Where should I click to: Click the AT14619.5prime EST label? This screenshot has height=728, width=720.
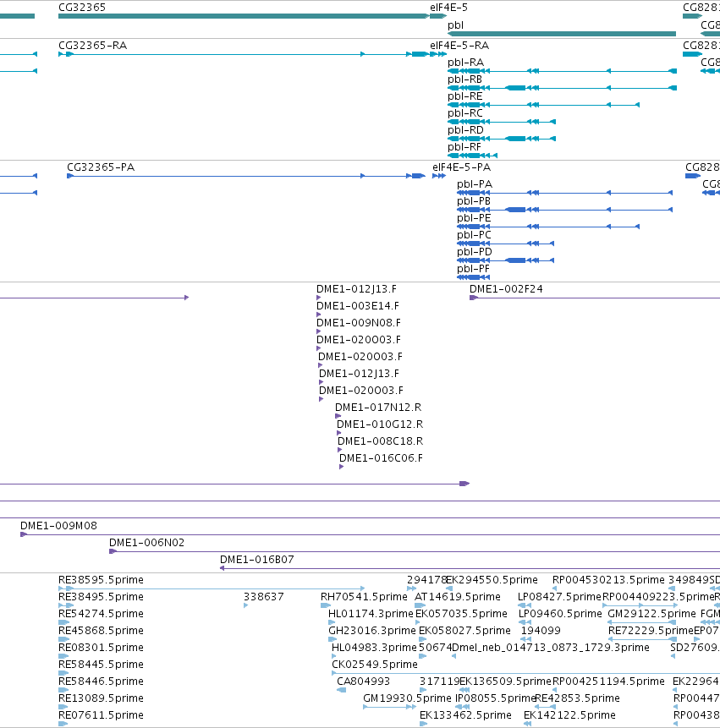click(458, 597)
